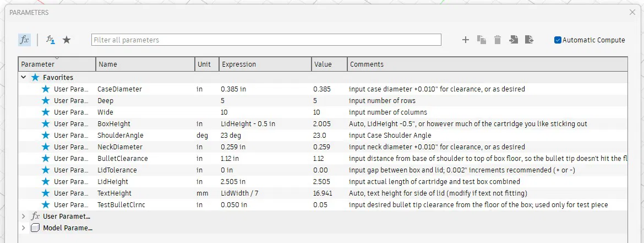Unfavorite the Deep parameter star

pyautogui.click(x=46, y=100)
